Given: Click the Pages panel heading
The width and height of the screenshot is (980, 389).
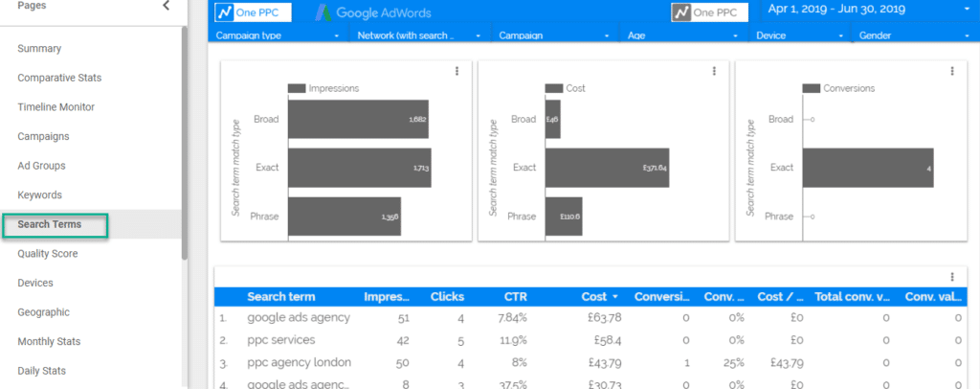Looking at the screenshot, I should [32, 6].
